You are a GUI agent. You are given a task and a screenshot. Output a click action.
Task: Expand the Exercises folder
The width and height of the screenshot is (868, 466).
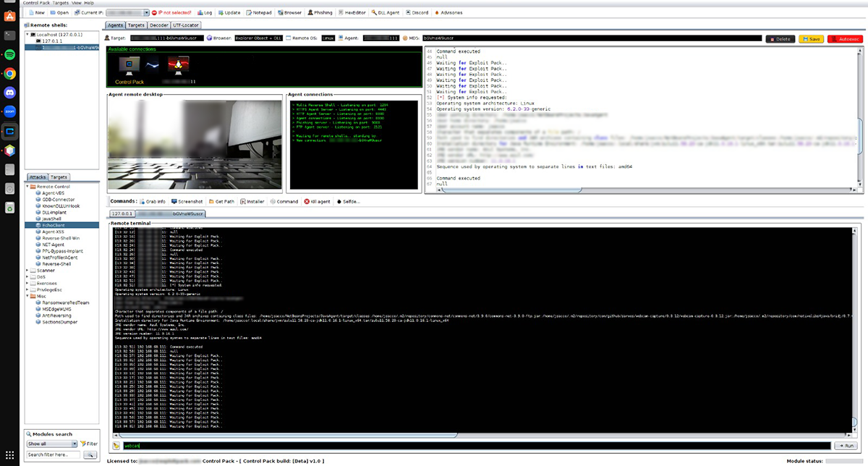(x=28, y=284)
